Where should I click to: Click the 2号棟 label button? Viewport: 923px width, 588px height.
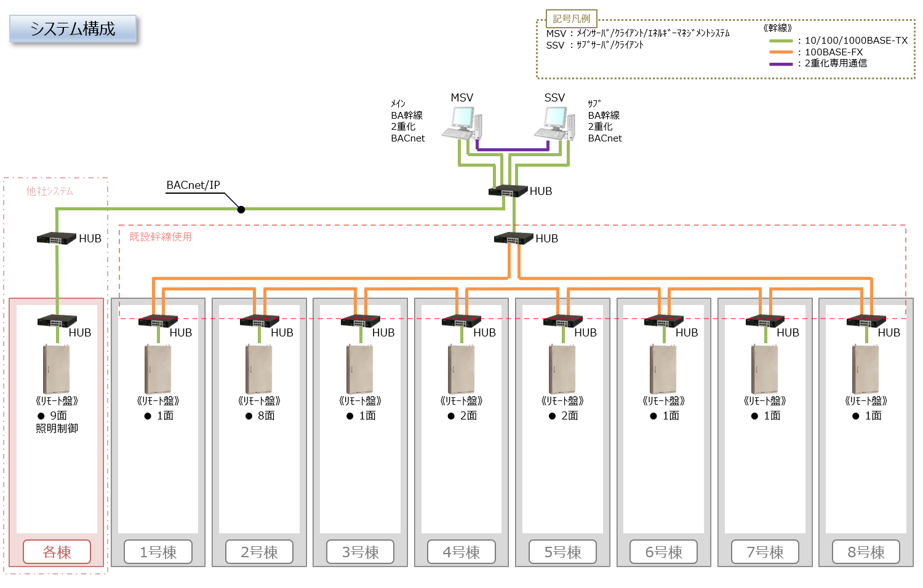[x=259, y=552]
